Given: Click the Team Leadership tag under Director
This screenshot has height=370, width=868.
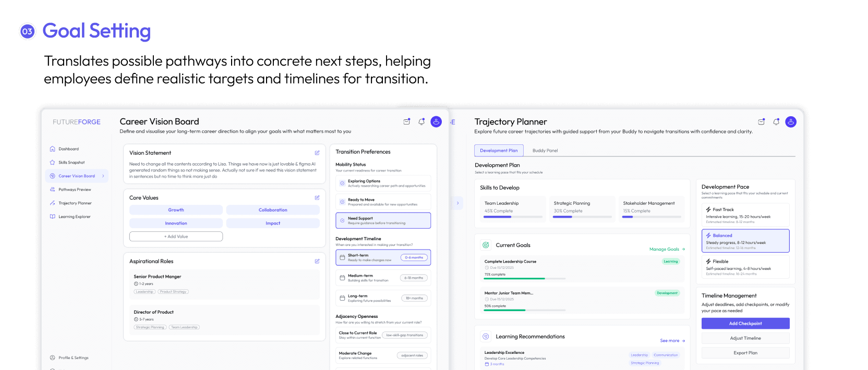Looking at the screenshot, I should click(184, 327).
